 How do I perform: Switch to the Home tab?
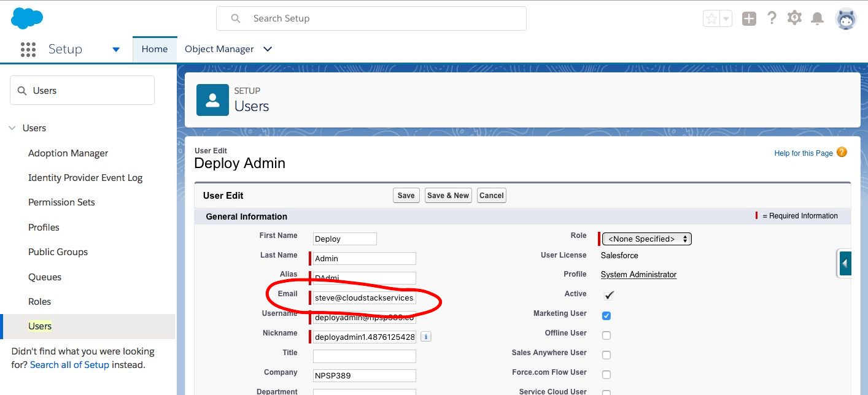pyautogui.click(x=155, y=49)
